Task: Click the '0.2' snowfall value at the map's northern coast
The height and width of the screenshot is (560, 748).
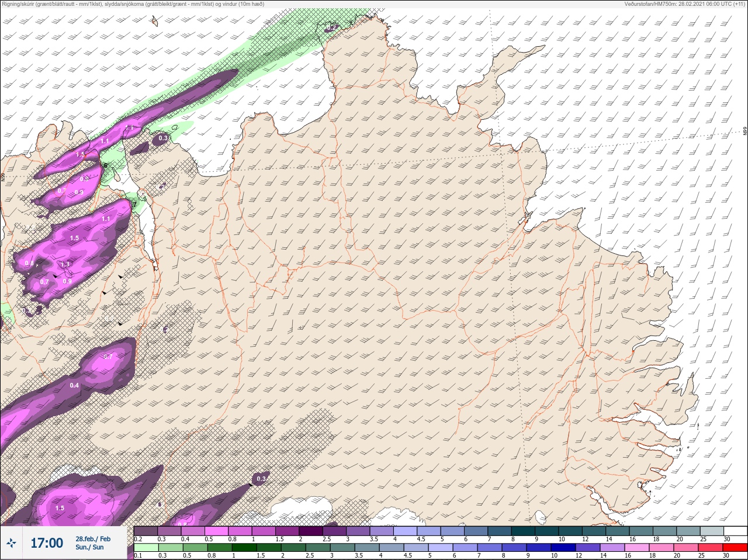Action: coord(331,27)
